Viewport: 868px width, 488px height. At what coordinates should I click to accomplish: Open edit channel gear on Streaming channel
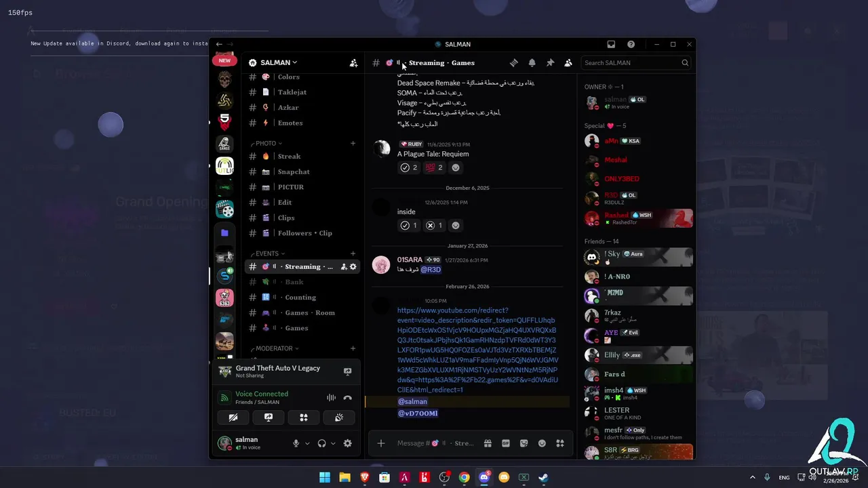(x=353, y=266)
